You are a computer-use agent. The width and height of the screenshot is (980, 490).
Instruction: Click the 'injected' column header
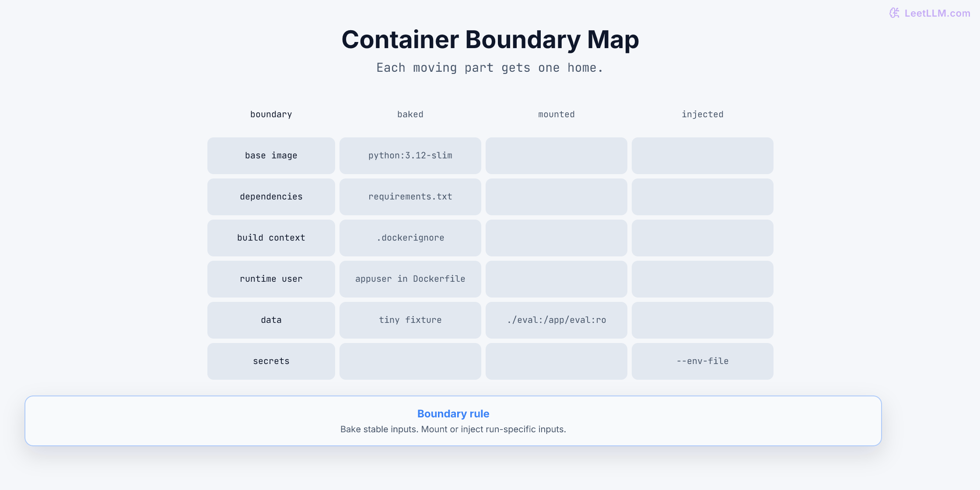[x=703, y=115]
